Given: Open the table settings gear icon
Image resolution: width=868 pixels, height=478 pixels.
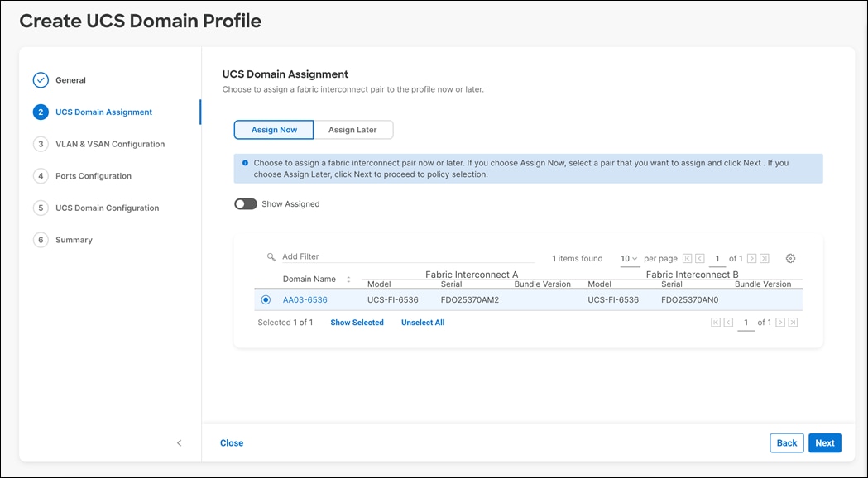Looking at the screenshot, I should click(x=790, y=258).
